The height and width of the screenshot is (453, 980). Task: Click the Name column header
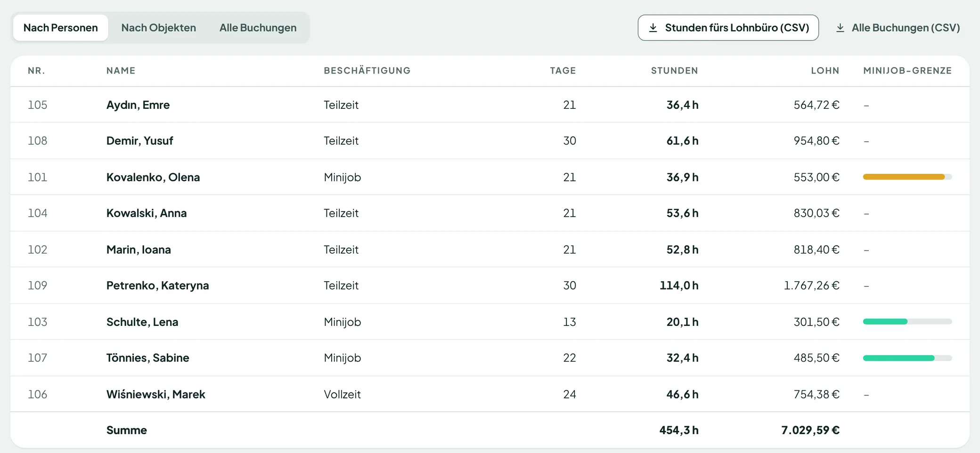pos(121,71)
